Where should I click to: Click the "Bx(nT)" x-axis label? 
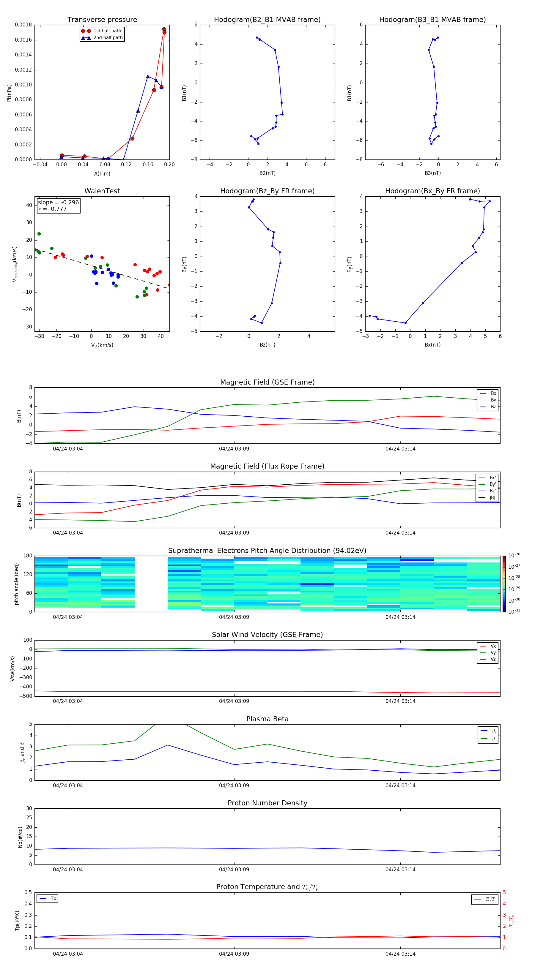click(432, 345)
